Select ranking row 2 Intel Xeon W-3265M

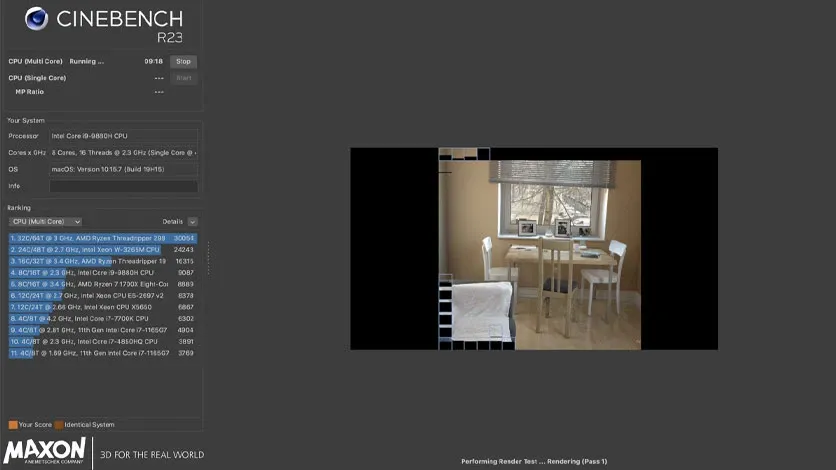[x=103, y=249]
